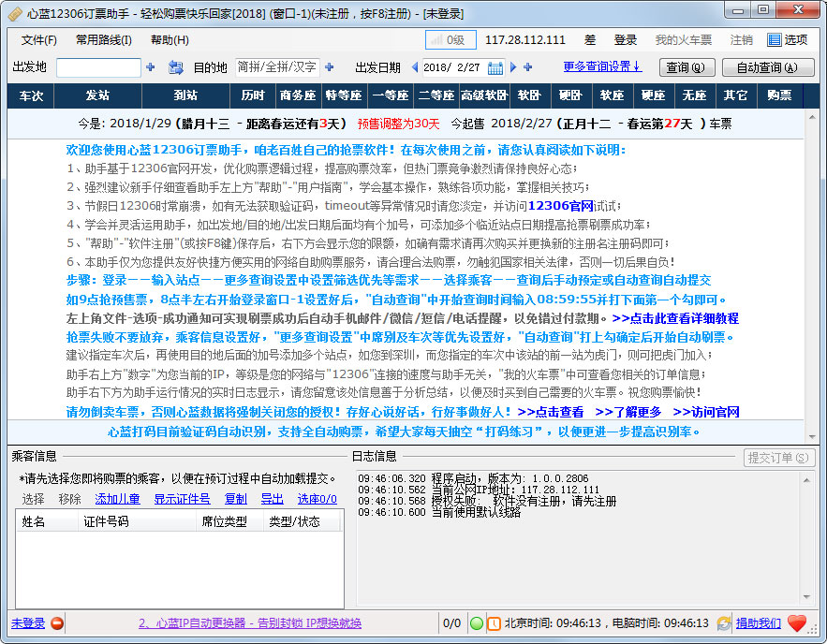Click 捐助我们 link

coord(759,623)
